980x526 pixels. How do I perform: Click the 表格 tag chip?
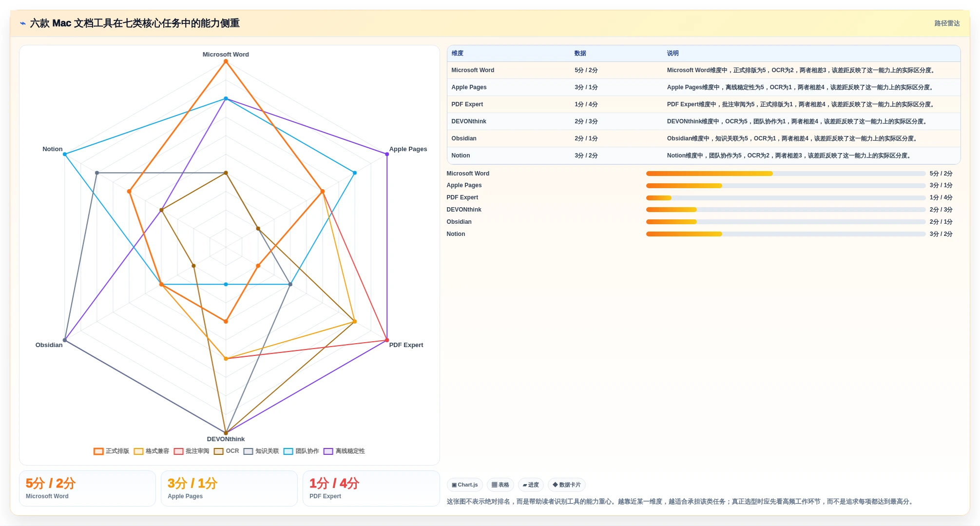pyautogui.click(x=500, y=485)
